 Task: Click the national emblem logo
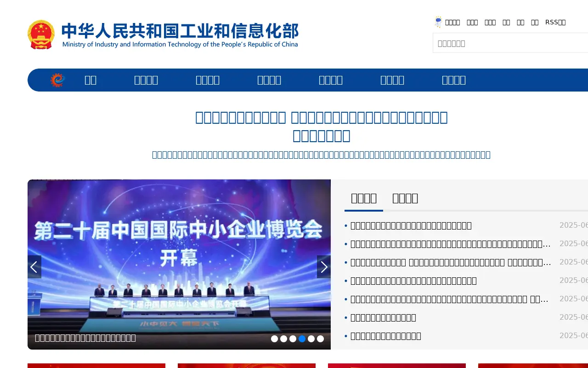coord(41,34)
